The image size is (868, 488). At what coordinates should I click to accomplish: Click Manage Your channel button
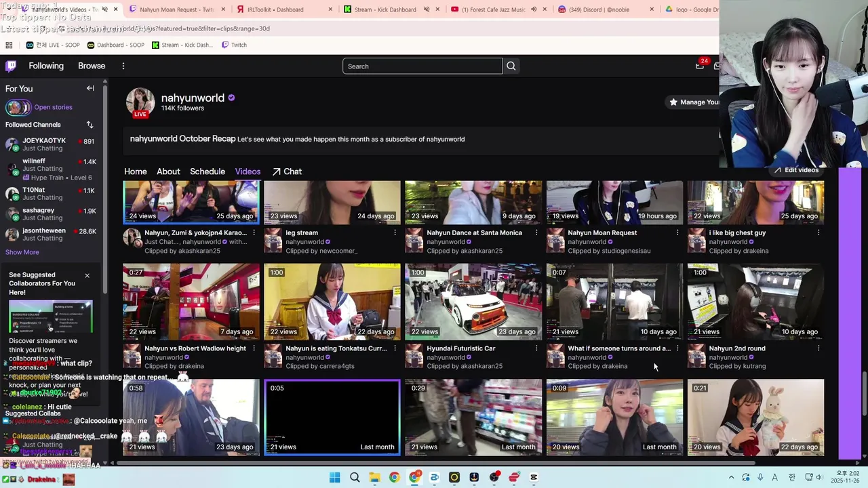692,102
